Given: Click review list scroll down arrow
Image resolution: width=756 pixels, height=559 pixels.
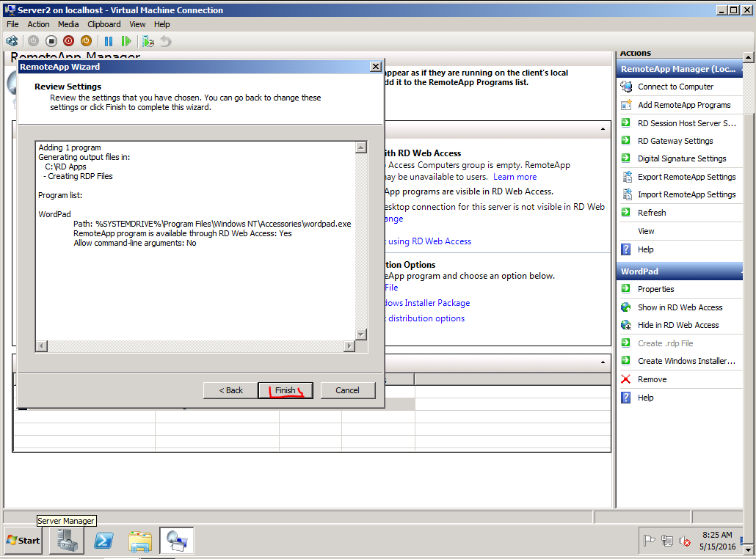Looking at the screenshot, I should point(360,334).
